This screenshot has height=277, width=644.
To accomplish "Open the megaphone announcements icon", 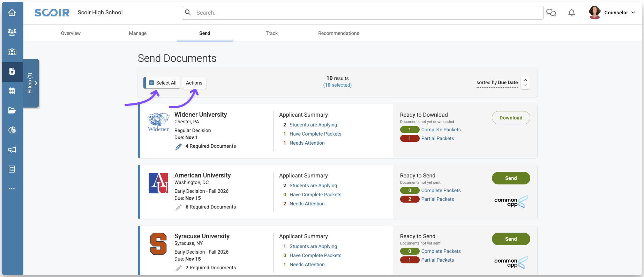I will pos(12,150).
